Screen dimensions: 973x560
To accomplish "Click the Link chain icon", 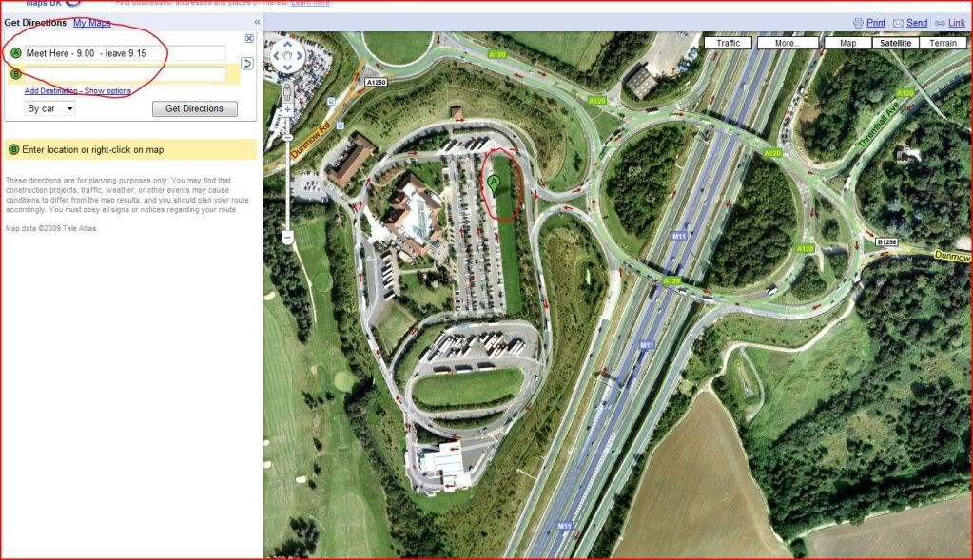I will (940, 23).
